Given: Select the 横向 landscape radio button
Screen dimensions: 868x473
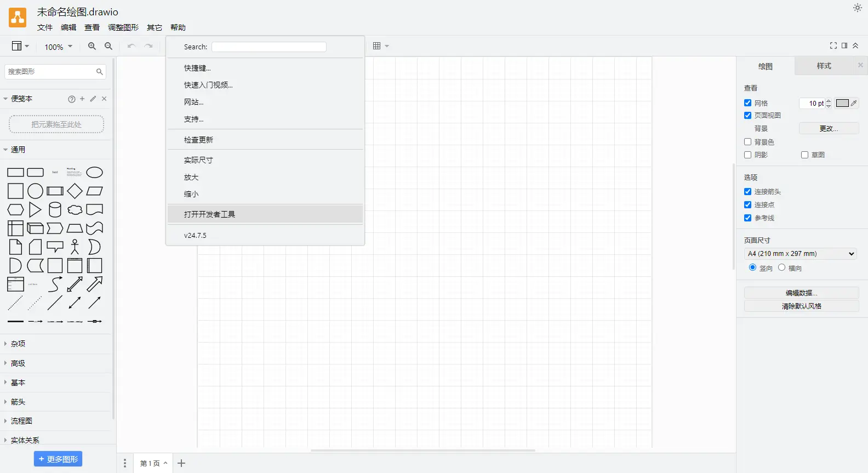Looking at the screenshot, I should coord(781,267).
